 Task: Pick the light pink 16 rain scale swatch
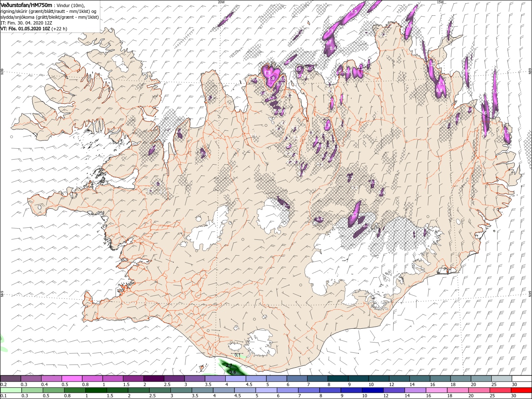click(436, 390)
